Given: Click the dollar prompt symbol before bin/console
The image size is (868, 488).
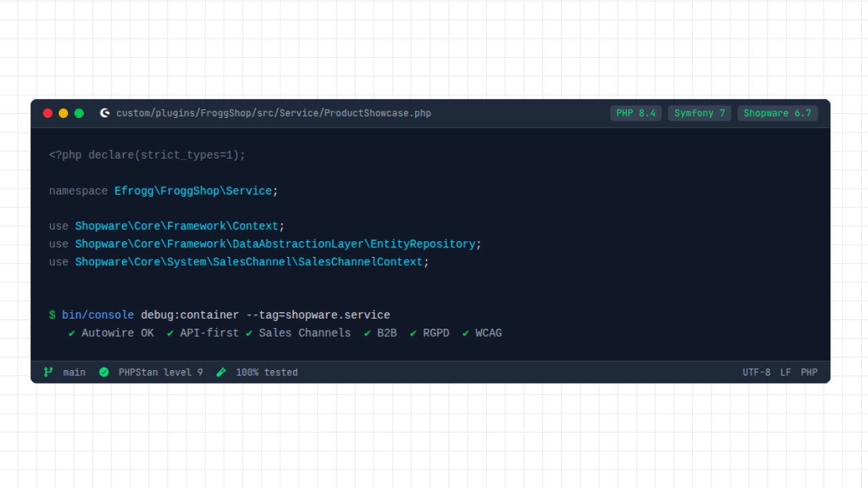Looking at the screenshot, I should click(x=51, y=314).
